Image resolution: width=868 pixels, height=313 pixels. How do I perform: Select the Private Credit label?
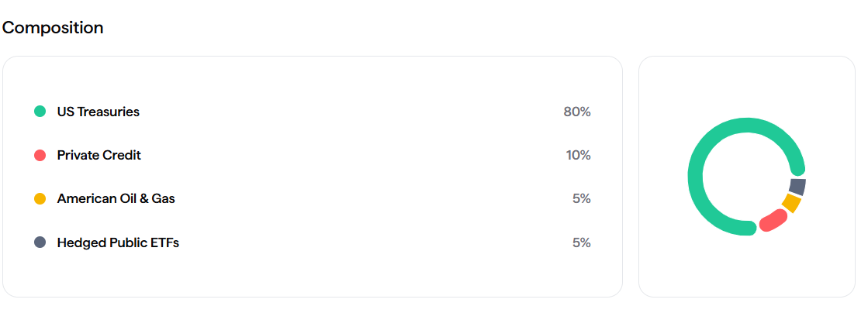click(99, 155)
